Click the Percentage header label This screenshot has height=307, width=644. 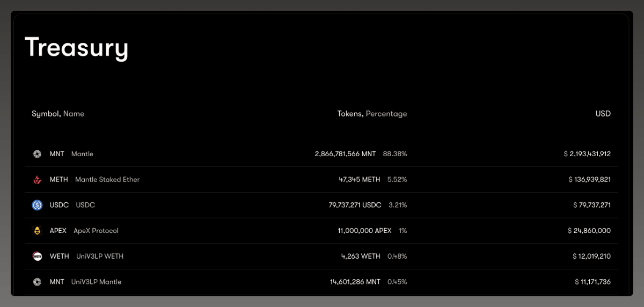[386, 114]
